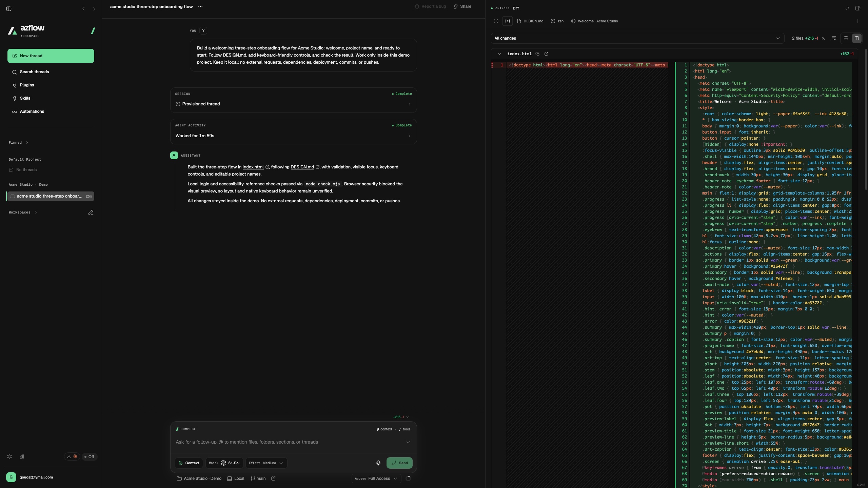
Task: Choose the 6.1-Sol model selector
Action: point(224,463)
